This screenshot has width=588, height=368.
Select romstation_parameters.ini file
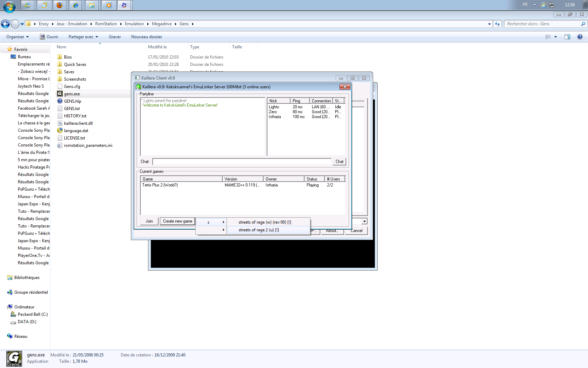point(88,145)
